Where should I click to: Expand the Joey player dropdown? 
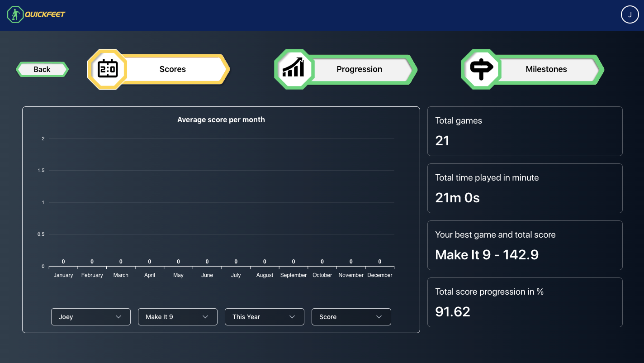(x=90, y=317)
